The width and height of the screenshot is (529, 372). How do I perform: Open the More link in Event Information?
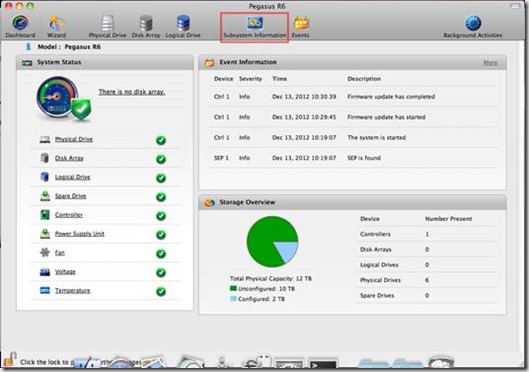point(490,63)
